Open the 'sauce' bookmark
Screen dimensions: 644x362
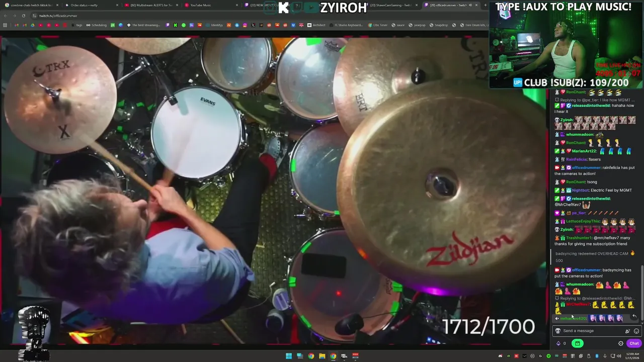(398, 25)
